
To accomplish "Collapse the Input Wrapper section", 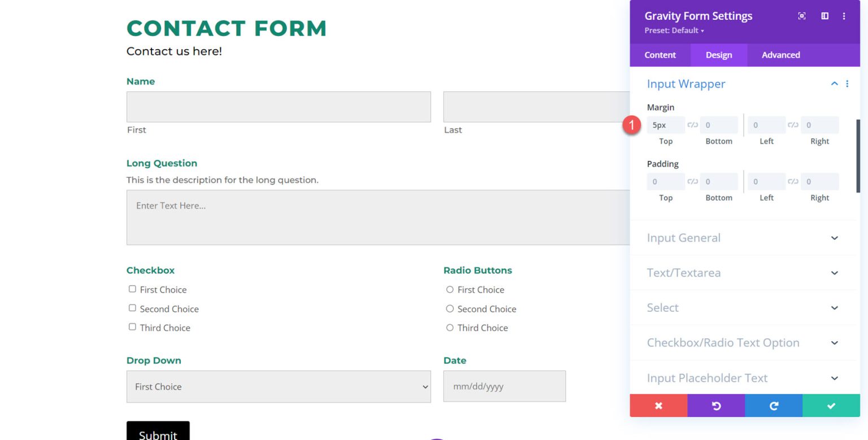I will click(834, 83).
